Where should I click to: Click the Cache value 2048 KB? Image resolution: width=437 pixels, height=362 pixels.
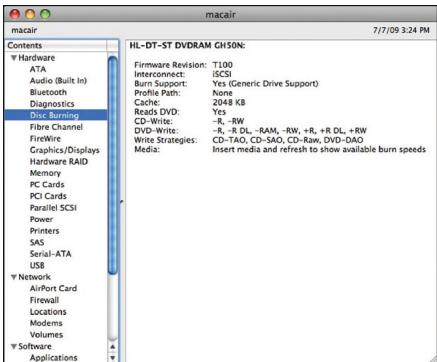tap(229, 102)
